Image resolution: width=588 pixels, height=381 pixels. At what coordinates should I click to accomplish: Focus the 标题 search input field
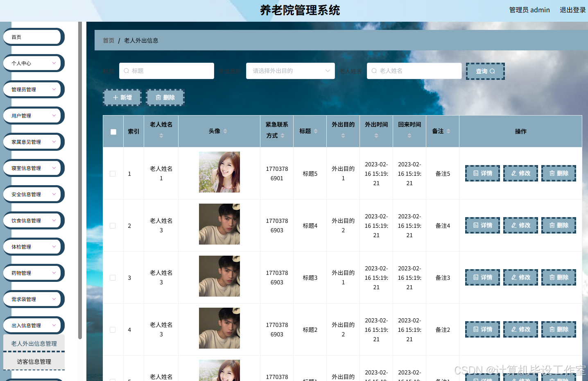click(167, 71)
